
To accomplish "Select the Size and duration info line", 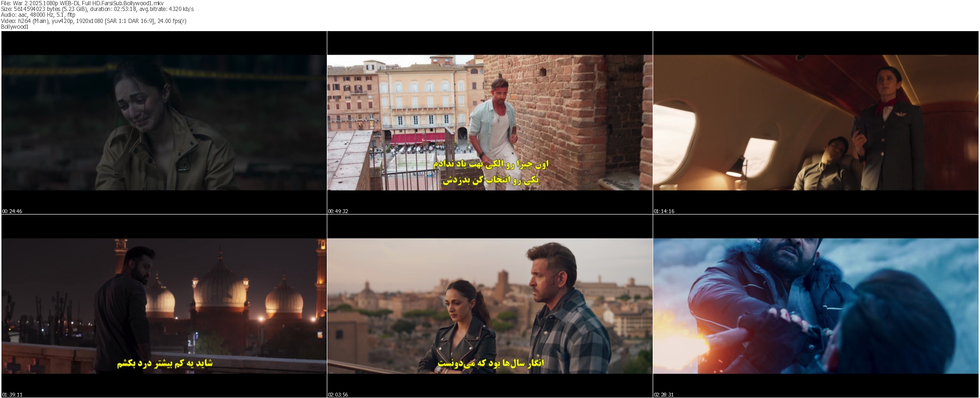I will point(97,9).
